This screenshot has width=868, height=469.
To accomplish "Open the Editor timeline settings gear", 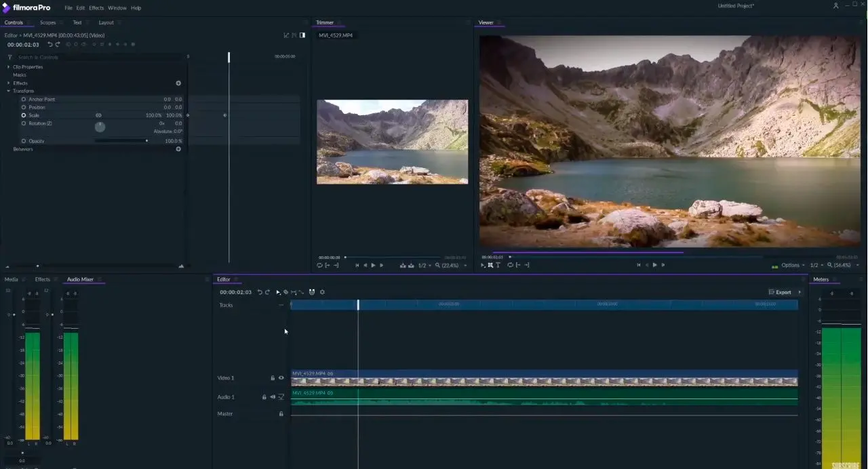I will [322, 292].
